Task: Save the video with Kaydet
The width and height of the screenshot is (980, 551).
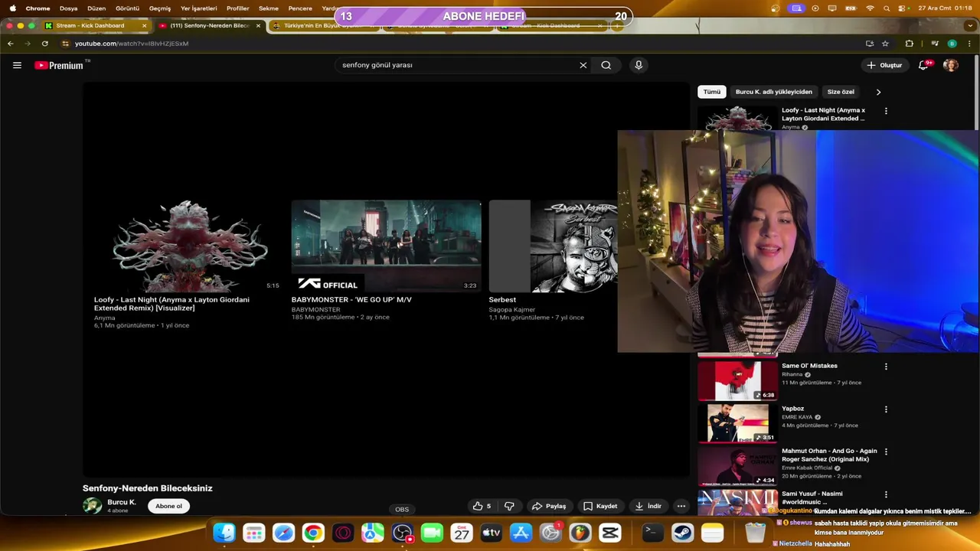Action: tap(600, 506)
